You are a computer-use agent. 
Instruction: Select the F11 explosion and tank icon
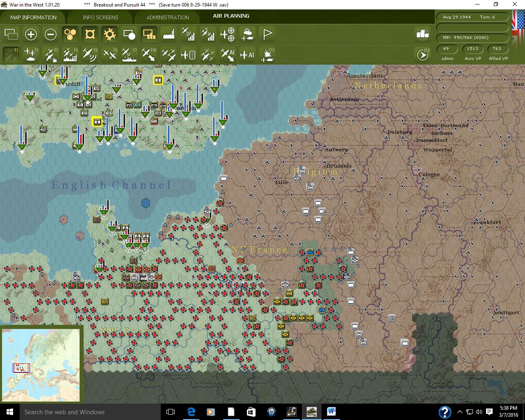pyautogui.click(x=267, y=55)
